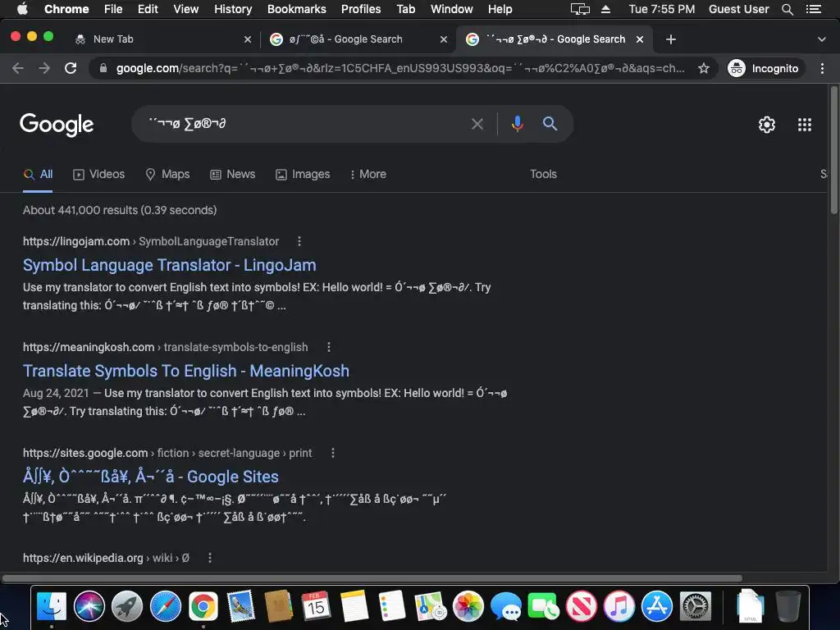The height and width of the screenshot is (630, 840).
Task: Open Control Center in the menu bar
Action: point(813,9)
